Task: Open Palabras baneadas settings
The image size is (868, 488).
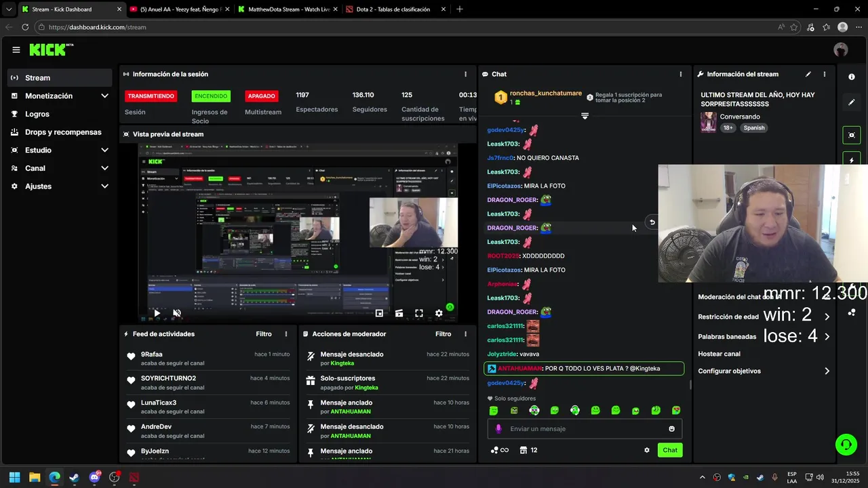Action: pos(764,337)
